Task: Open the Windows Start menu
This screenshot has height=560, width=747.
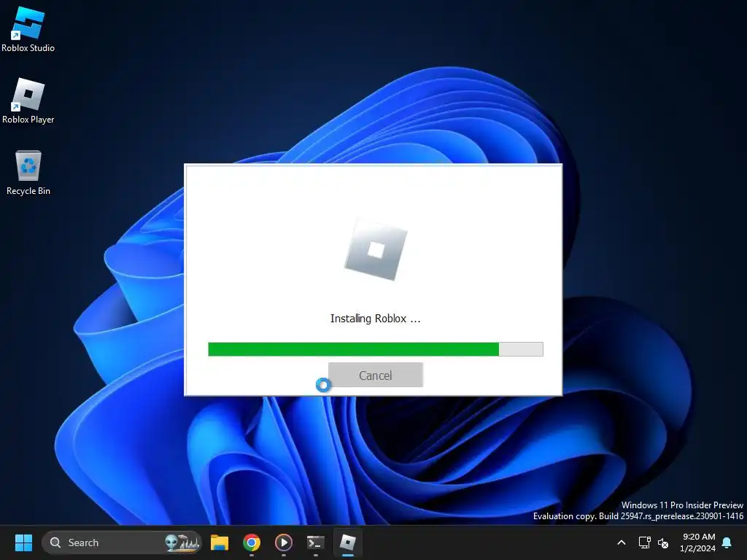Action: pos(23,542)
